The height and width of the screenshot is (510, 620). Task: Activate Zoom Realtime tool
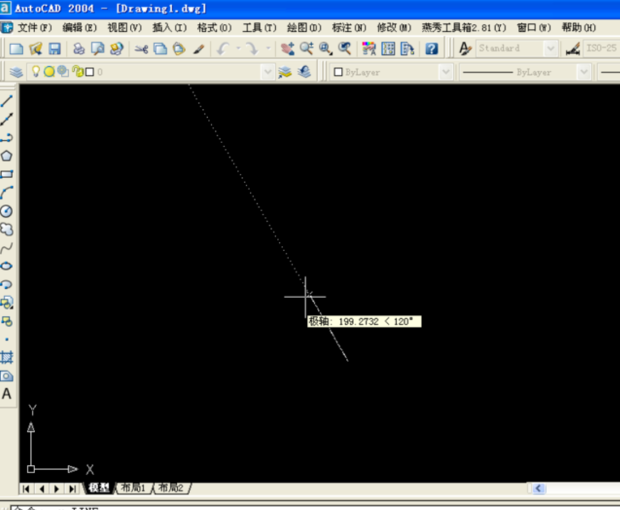[306, 49]
